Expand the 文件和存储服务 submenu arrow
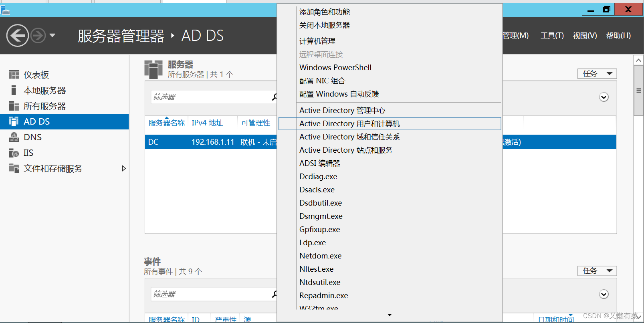The width and height of the screenshot is (644, 323). (x=124, y=168)
